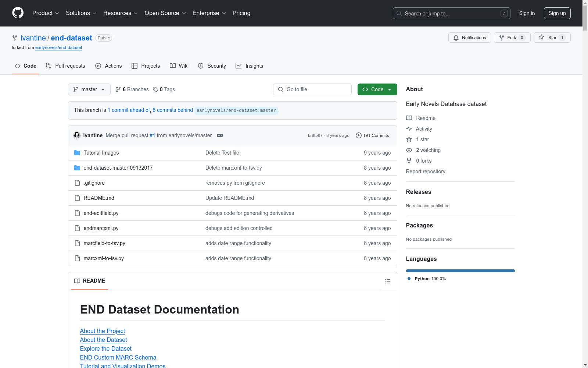View the 0 forks link
The width and height of the screenshot is (588, 368).
tap(419, 161)
